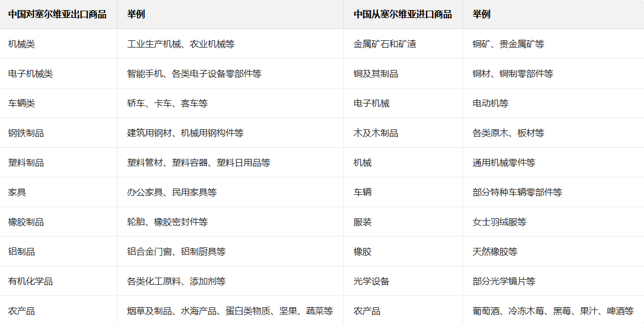This screenshot has width=644, height=324.
Task: Click the 钢铁制品 cell
Action: (26, 133)
